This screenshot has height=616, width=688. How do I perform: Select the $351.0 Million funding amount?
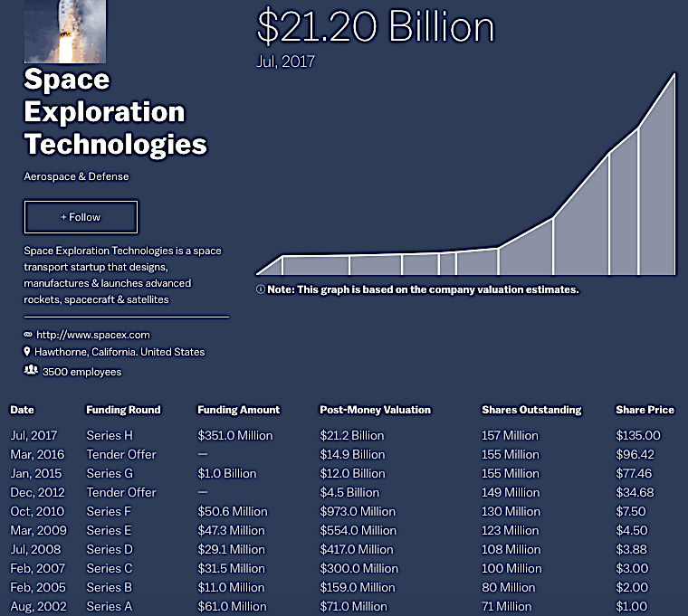pyautogui.click(x=235, y=435)
